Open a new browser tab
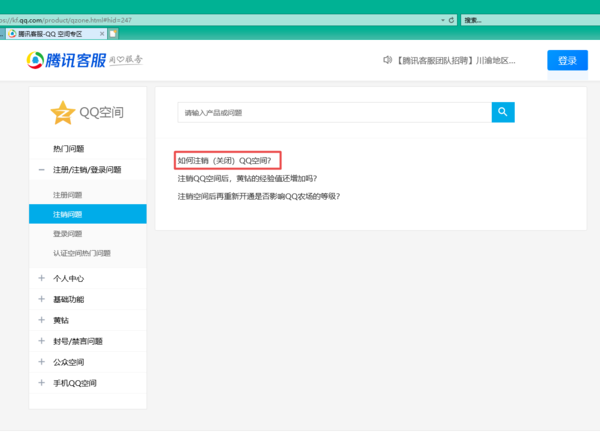Viewport: 600px width, 439px height. coord(113,33)
